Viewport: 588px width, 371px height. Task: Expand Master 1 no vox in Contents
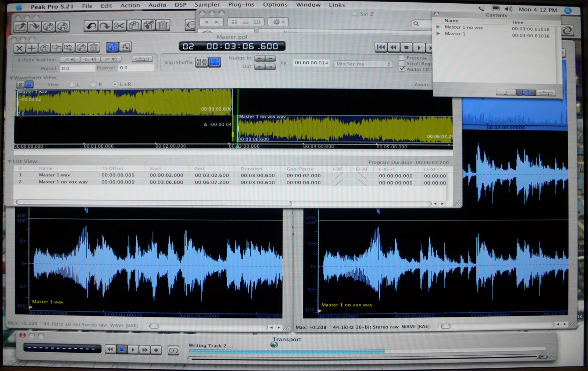tap(438, 27)
